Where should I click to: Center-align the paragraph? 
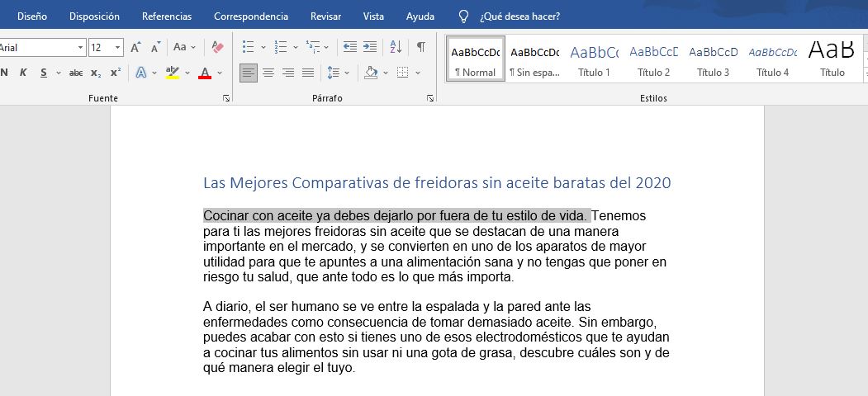click(x=268, y=73)
